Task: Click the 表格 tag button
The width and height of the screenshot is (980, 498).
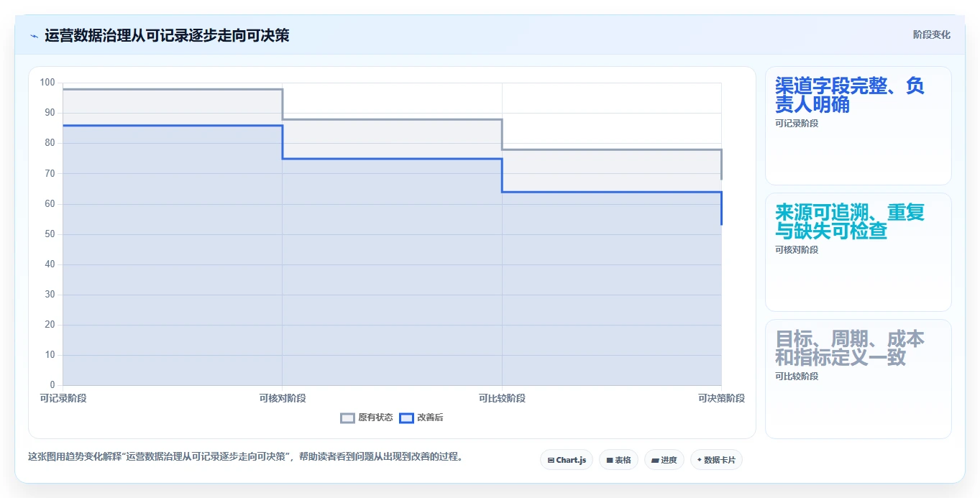Action: click(x=618, y=460)
